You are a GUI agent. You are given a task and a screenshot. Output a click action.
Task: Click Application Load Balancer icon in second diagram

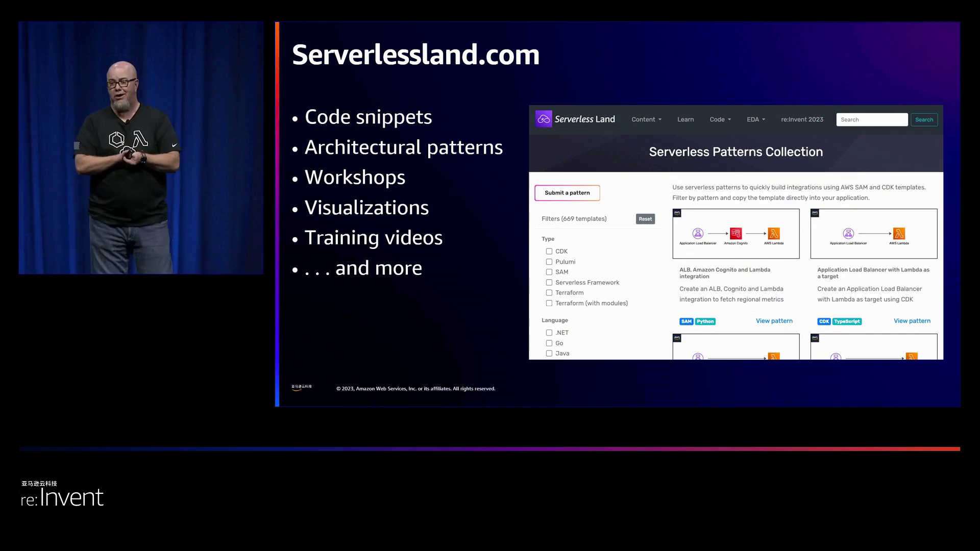click(x=848, y=234)
